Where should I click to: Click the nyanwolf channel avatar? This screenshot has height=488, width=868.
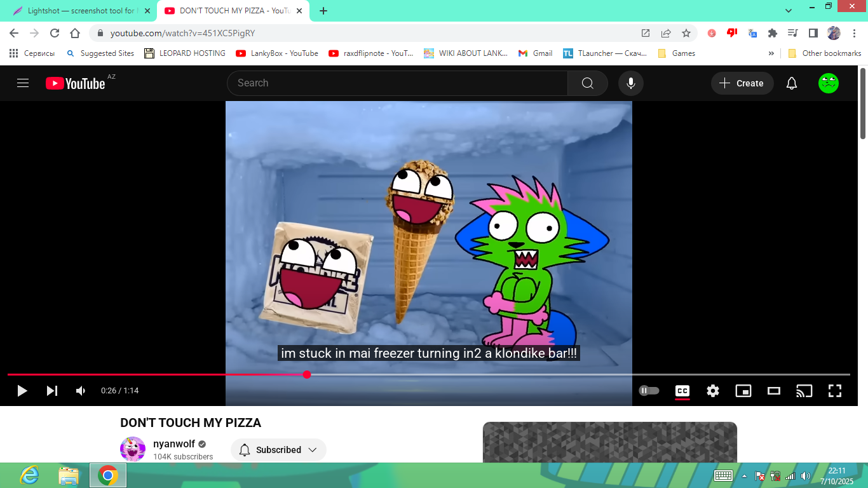tap(133, 449)
